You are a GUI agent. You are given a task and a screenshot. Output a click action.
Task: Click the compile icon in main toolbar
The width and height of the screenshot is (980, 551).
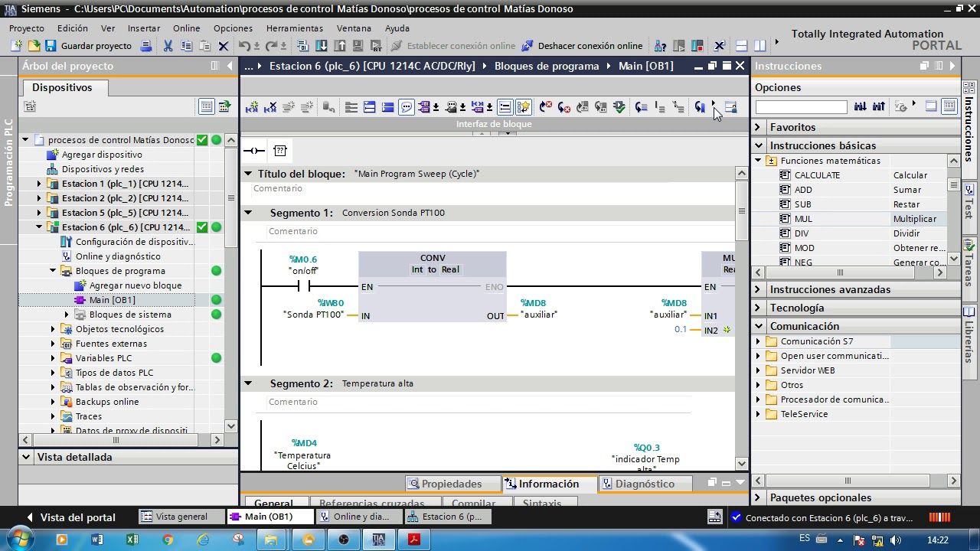tap(302, 46)
